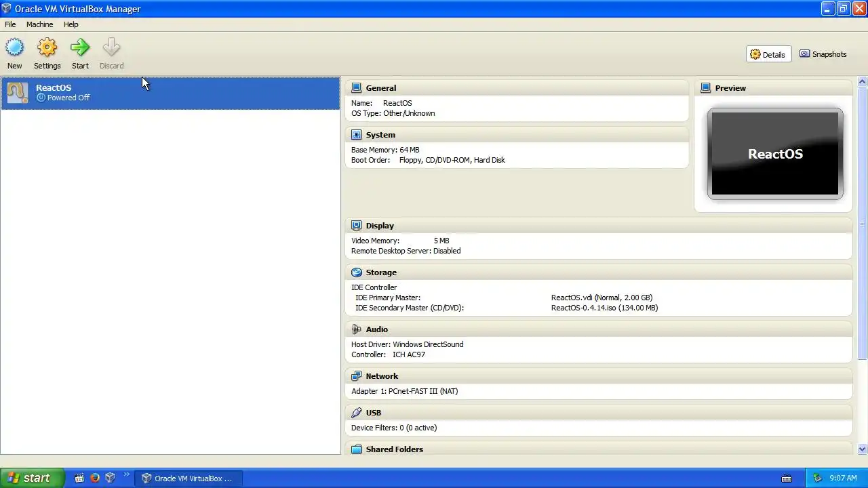Click the Controller ICH AC97 text
The width and height of the screenshot is (868, 488).
pos(388,354)
